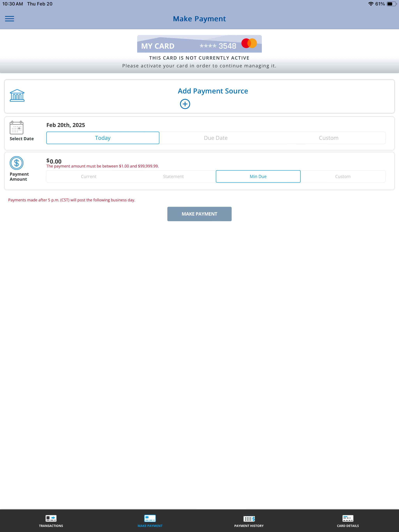Tap the 10:30 AM clock
The width and height of the screenshot is (399, 532).
(13, 4)
